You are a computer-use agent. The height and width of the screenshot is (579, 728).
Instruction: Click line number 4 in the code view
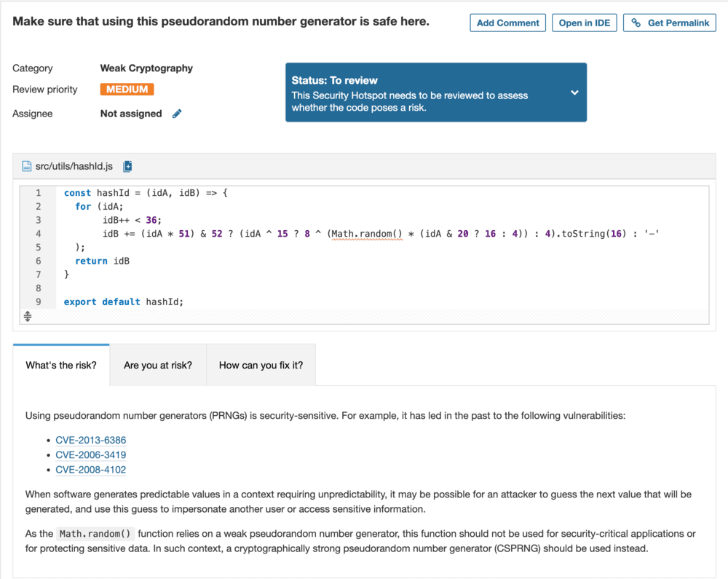38,233
